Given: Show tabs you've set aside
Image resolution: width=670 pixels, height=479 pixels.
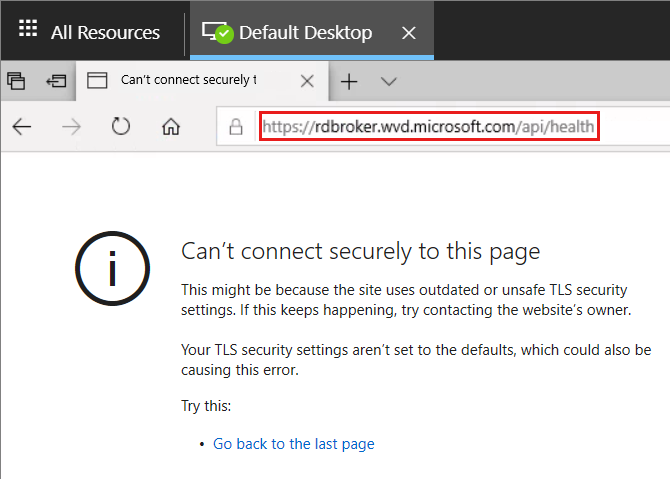Looking at the screenshot, I should coord(16,81).
